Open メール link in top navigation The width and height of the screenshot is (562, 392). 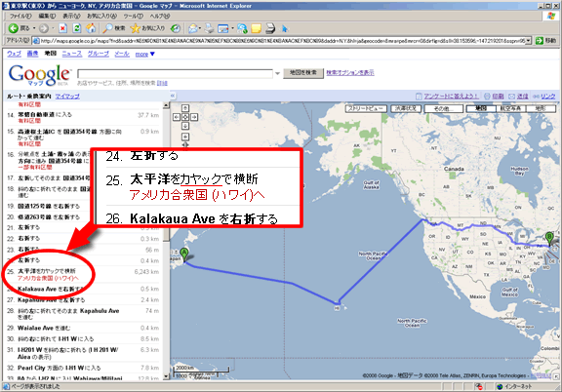[x=122, y=54]
